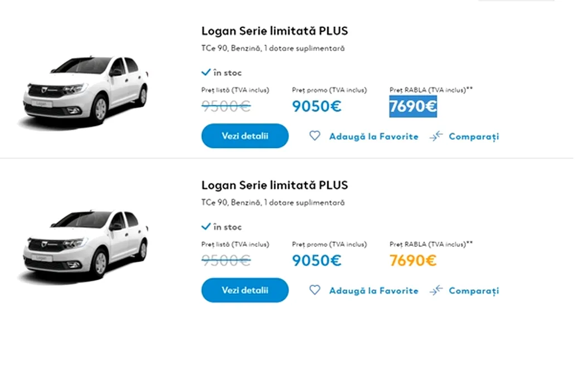
Task: Select 'Adaugă la Favorite' text in the second listing
Action: pos(373,291)
